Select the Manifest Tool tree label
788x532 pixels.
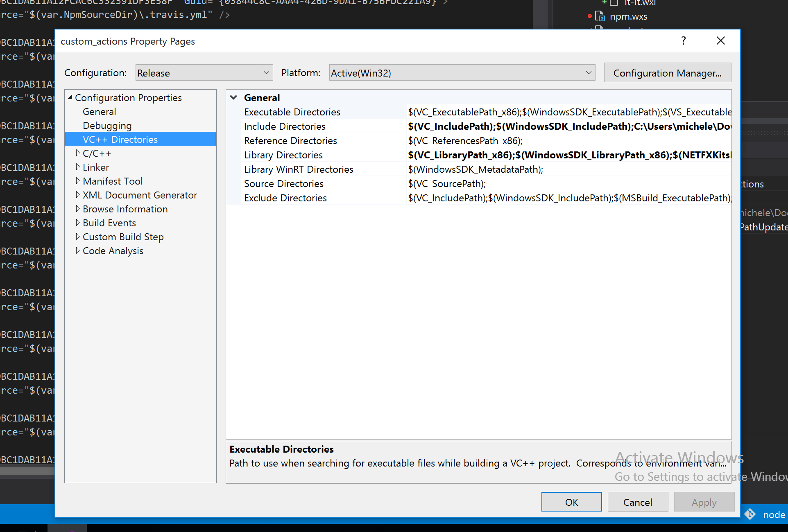113,181
